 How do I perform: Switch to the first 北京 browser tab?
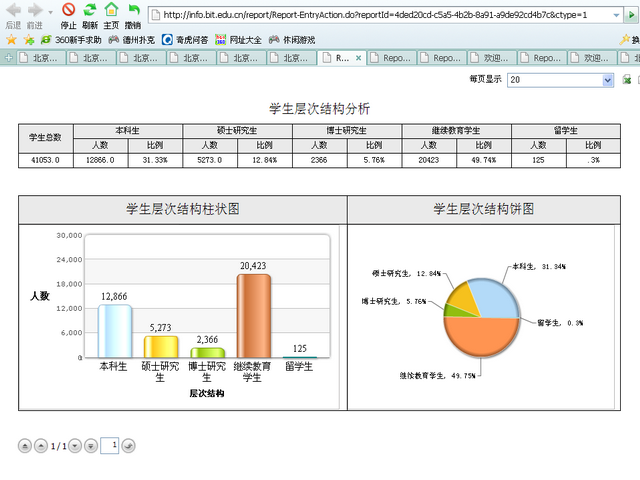[40, 58]
